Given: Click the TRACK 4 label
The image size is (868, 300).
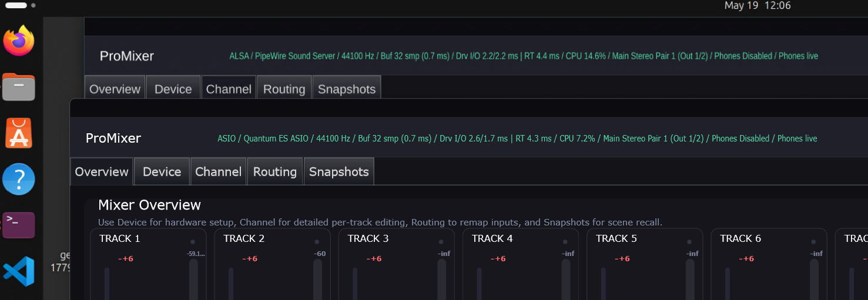Looking at the screenshot, I should pyautogui.click(x=492, y=238).
